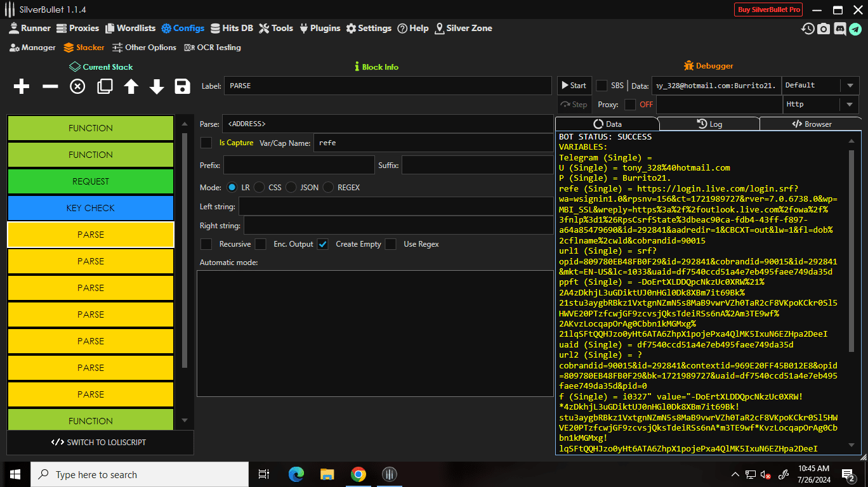This screenshot has height=487, width=868.
Task: Open the debugger Data tab
Action: [607, 124]
